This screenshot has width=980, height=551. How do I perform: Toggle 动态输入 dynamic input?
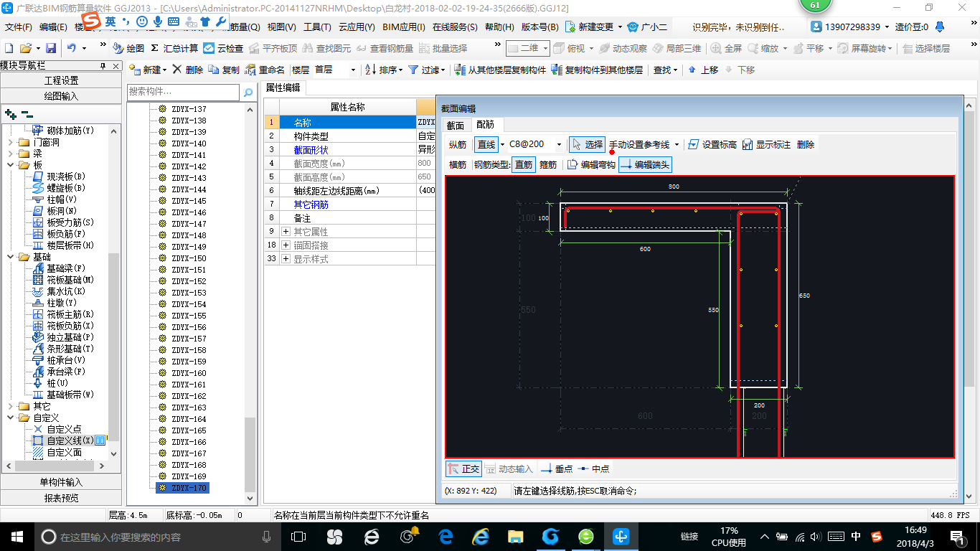point(509,468)
